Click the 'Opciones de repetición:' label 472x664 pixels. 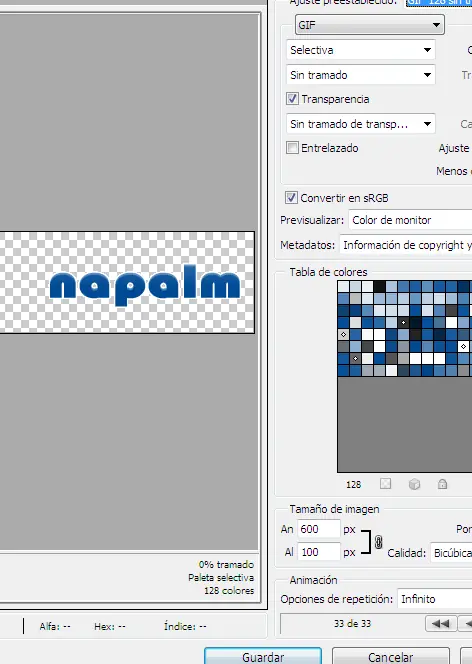point(337,599)
